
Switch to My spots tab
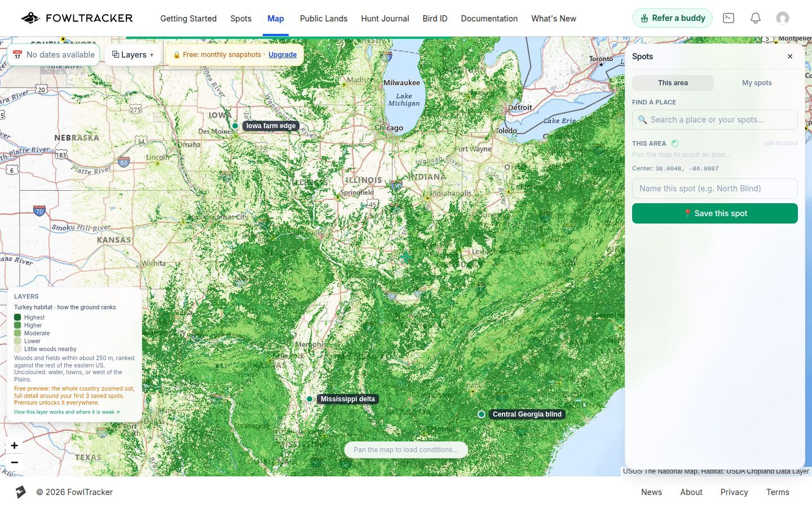[x=757, y=83]
